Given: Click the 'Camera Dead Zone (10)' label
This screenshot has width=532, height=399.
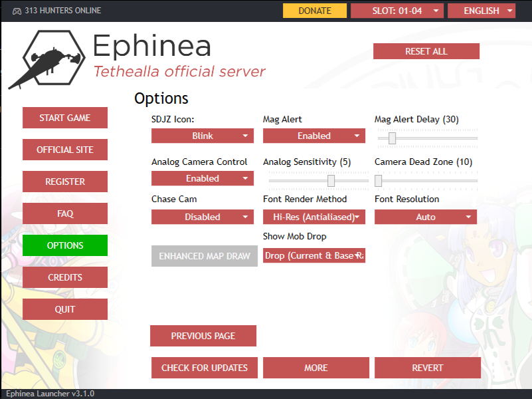Looking at the screenshot, I should (424, 162).
